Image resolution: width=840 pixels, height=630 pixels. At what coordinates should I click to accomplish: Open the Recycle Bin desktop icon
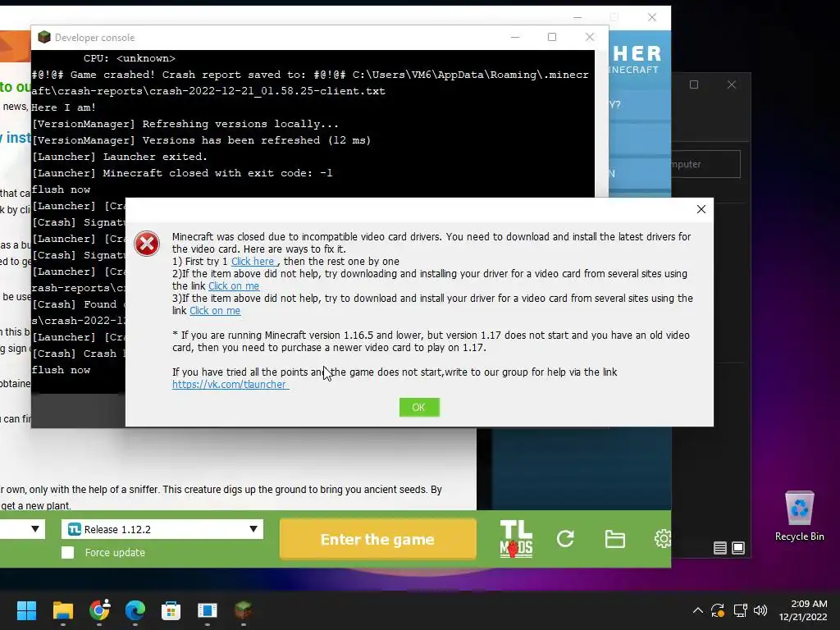pyautogui.click(x=799, y=517)
